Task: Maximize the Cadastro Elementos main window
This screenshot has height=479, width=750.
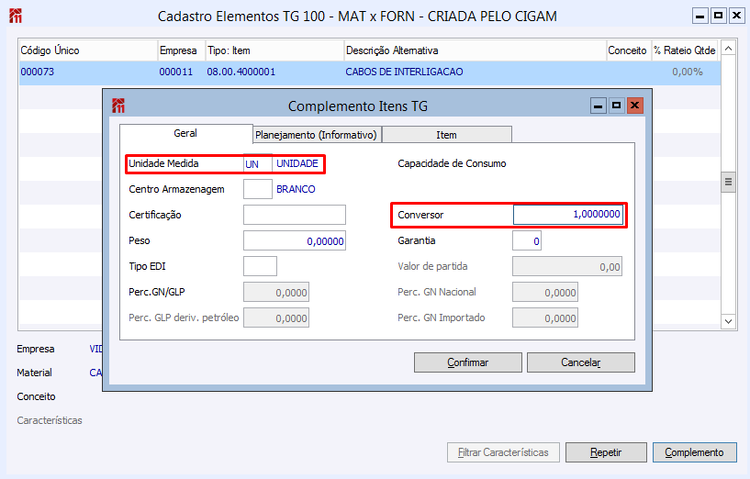Action: [718, 16]
